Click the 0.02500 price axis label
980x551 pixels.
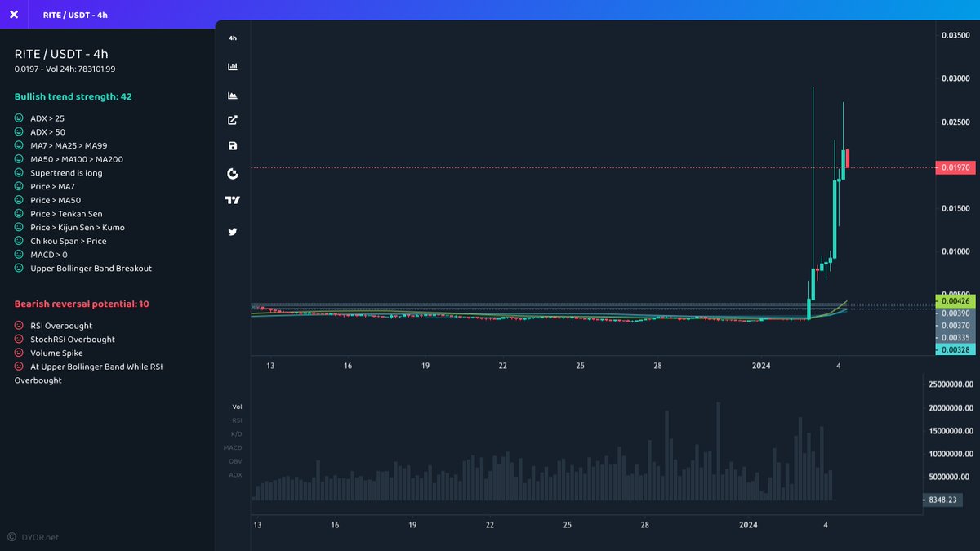pyautogui.click(x=955, y=122)
